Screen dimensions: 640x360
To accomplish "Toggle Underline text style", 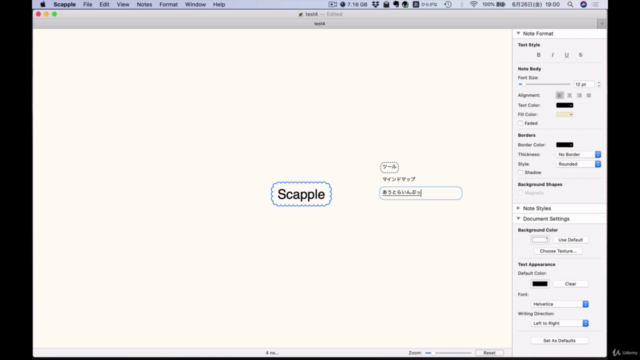I will 567,55.
